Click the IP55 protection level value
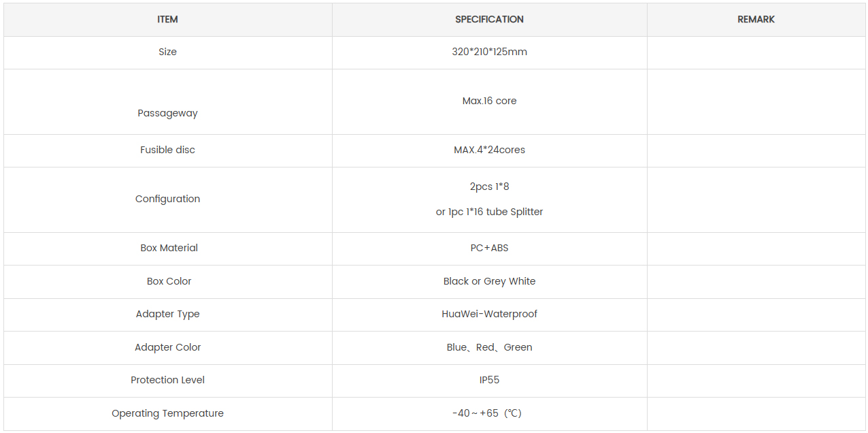The image size is (868, 433). [x=489, y=380]
